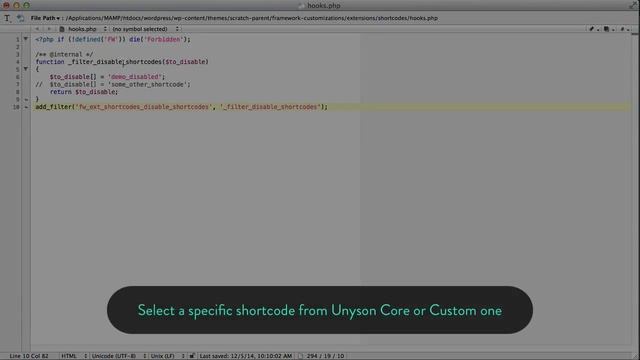Toggle the file lock icon in status bar

[192, 356]
